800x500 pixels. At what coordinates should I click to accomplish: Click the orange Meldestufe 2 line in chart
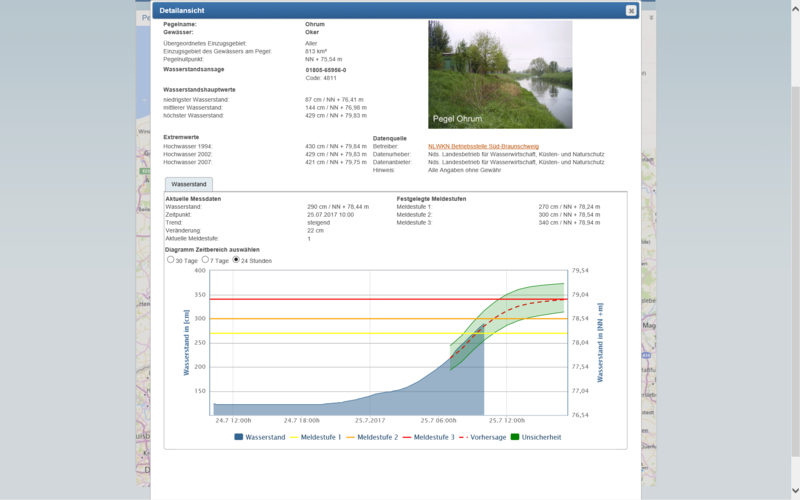pos(300,319)
